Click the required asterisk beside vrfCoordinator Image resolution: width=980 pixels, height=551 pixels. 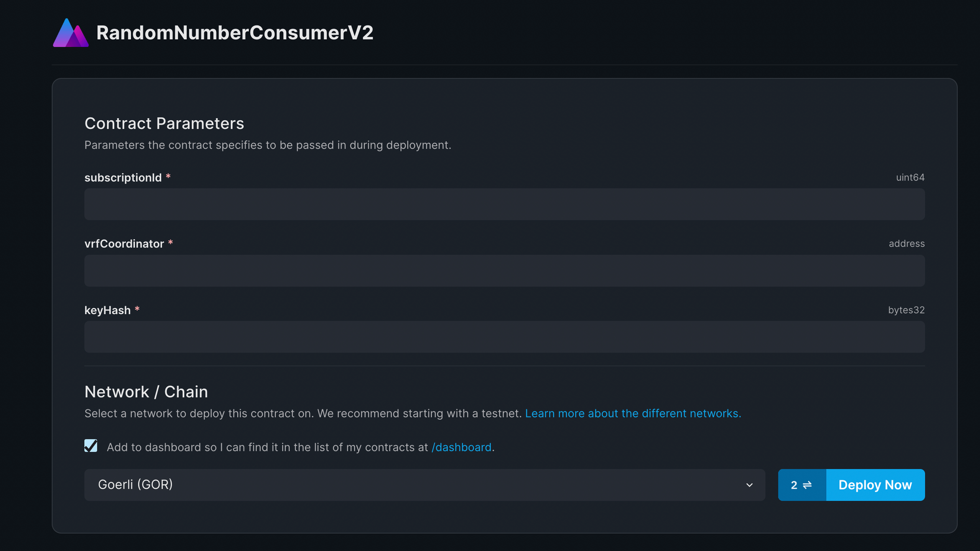(x=171, y=244)
